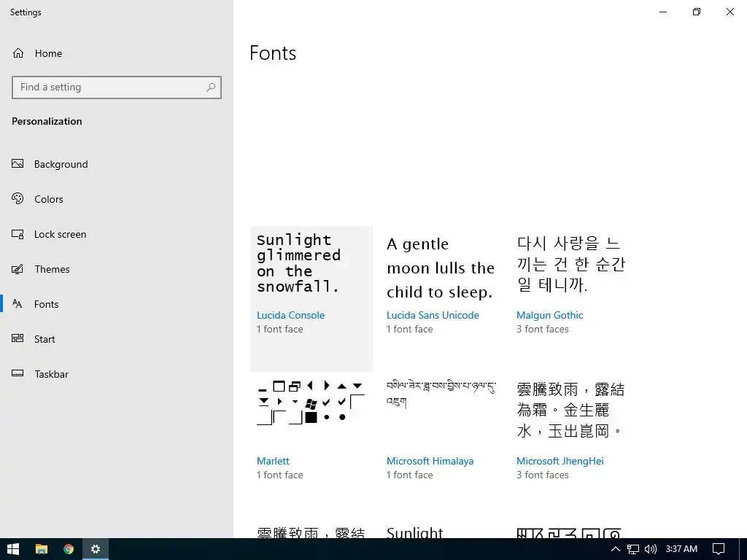Open Lucida Console font link
The image size is (747, 560).
pos(290,315)
